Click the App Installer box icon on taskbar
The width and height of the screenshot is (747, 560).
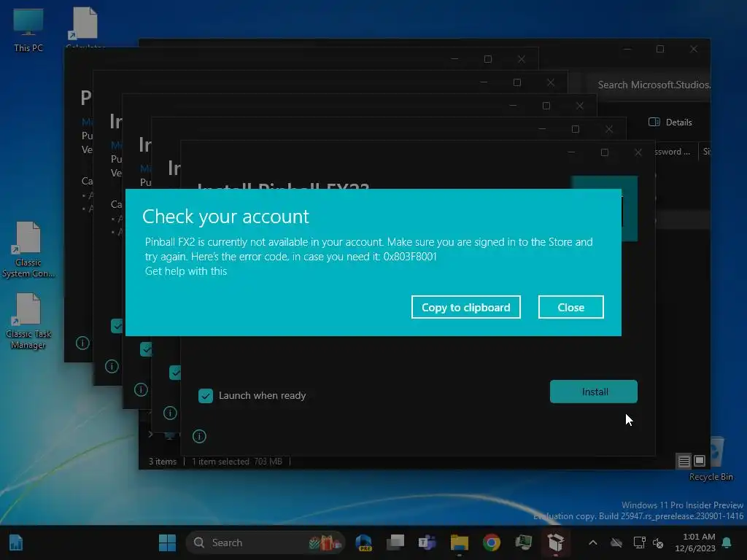[x=555, y=542]
